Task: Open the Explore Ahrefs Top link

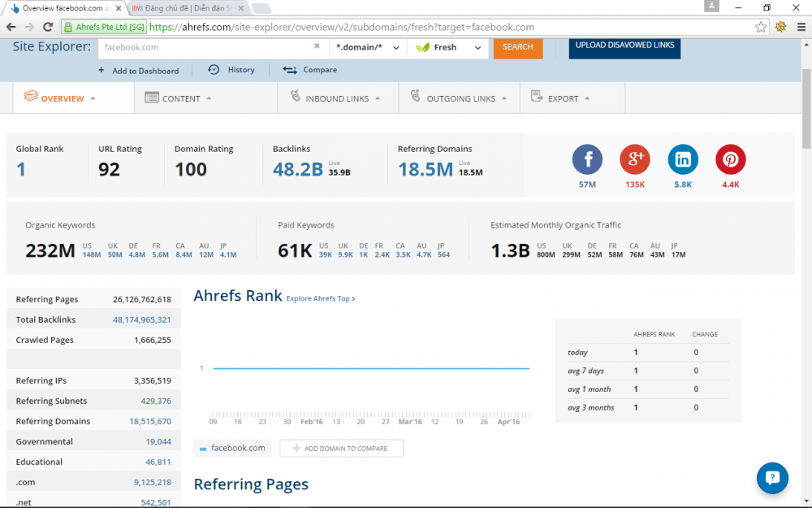Action: 321,298
